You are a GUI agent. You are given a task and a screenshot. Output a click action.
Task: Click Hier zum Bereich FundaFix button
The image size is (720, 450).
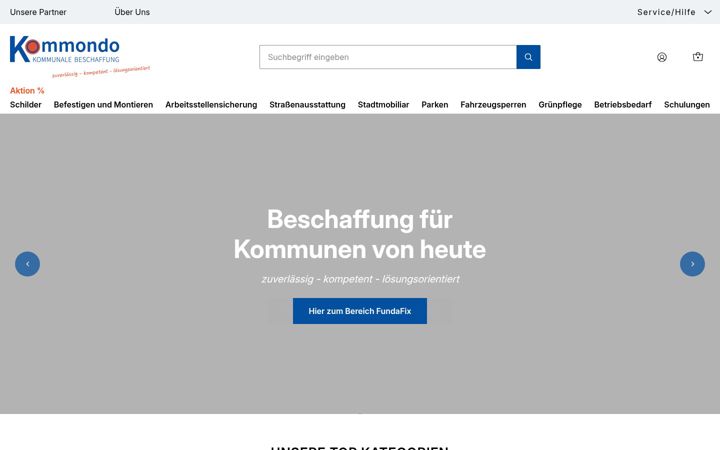360,311
